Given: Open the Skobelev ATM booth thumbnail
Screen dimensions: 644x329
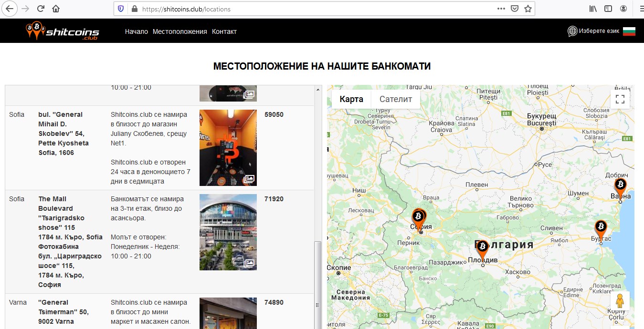Looking at the screenshot, I should click(x=228, y=147).
